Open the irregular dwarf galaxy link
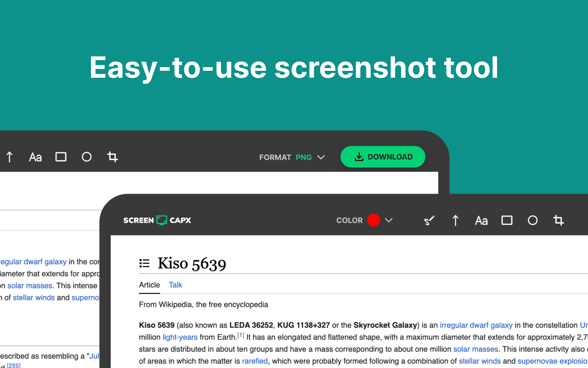The height and width of the screenshot is (368, 588). 476,325
